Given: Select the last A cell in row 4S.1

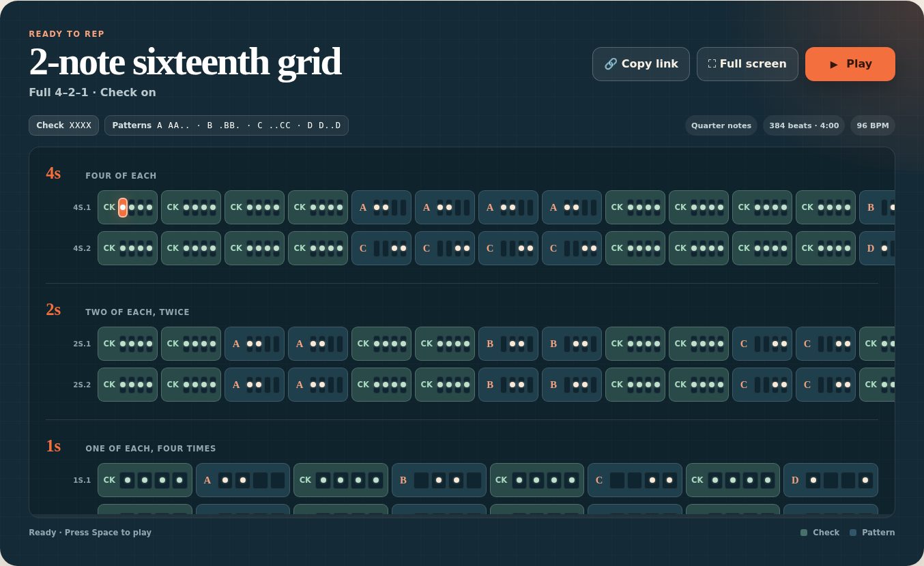Looking at the screenshot, I should point(572,207).
